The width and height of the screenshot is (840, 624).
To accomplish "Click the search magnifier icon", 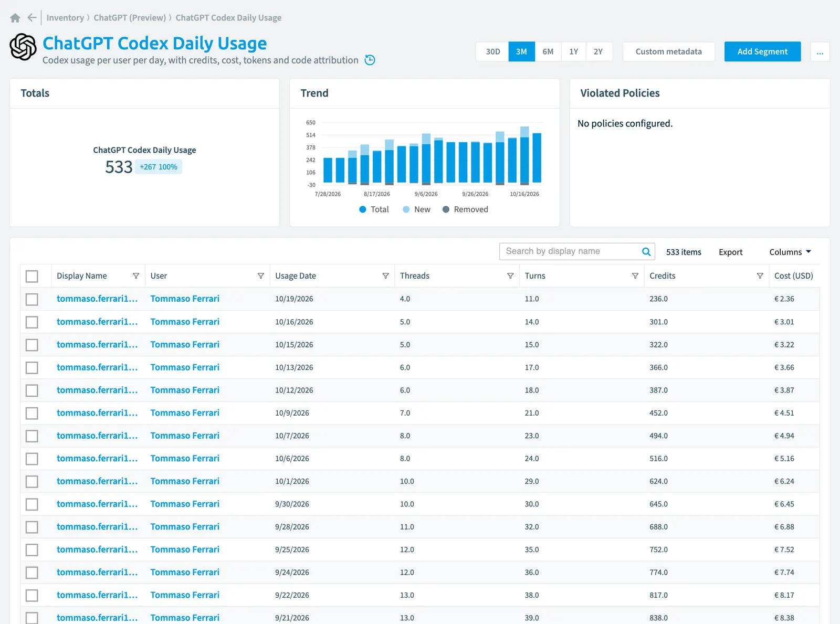I will [x=646, y=251].
